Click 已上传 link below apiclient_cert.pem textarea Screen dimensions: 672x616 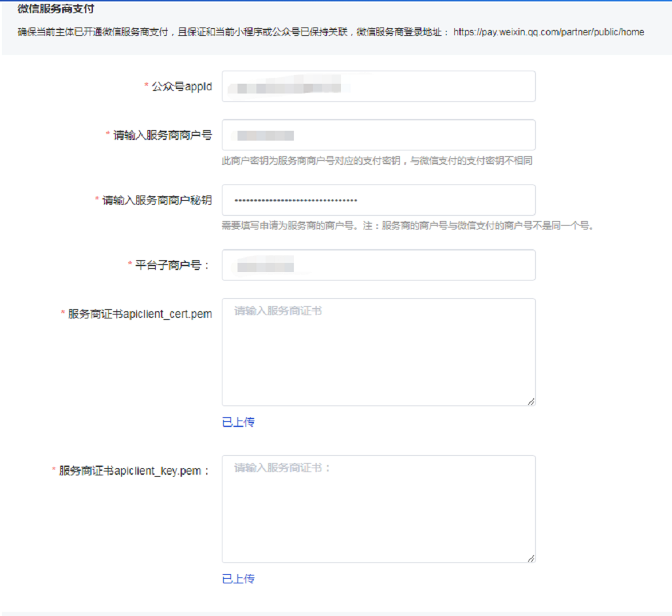[x=238, y=422]
